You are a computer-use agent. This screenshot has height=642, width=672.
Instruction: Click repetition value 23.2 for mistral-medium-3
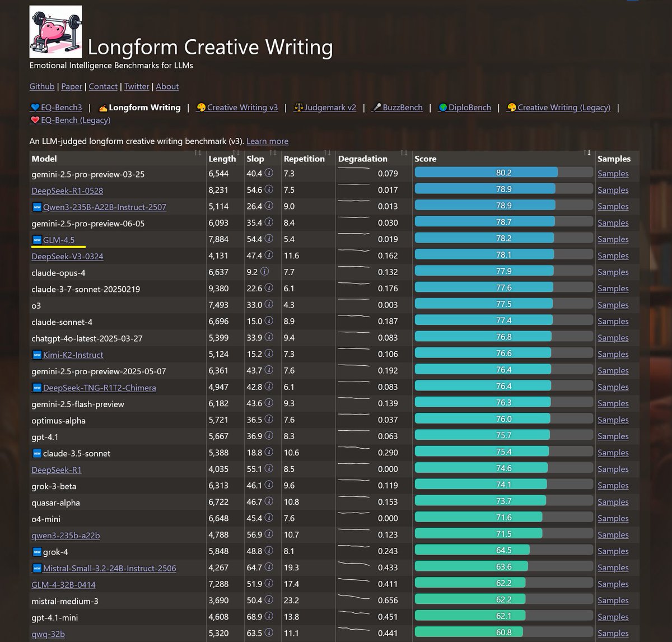point(291,600)
